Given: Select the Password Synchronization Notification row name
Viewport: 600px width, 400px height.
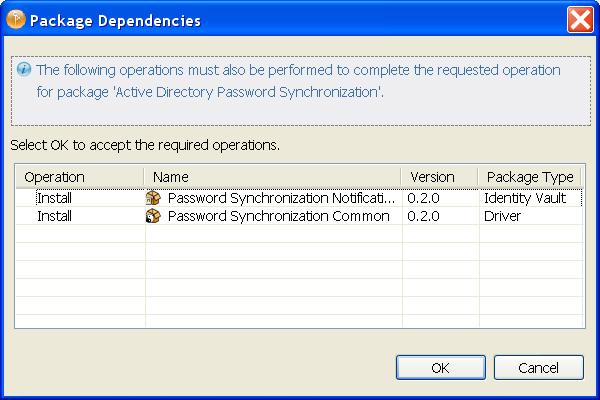Looking at the screenshot, I should pos(281,198).
